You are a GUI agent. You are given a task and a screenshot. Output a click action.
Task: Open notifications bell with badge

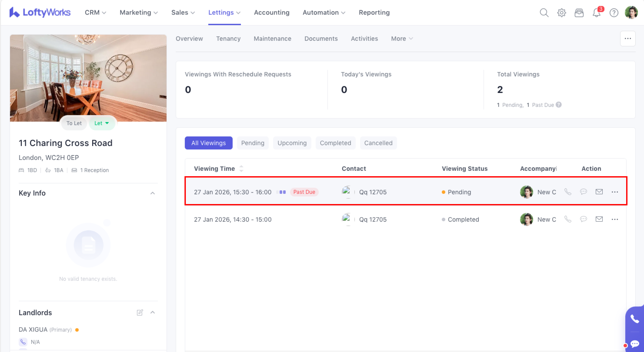(597, 12)
